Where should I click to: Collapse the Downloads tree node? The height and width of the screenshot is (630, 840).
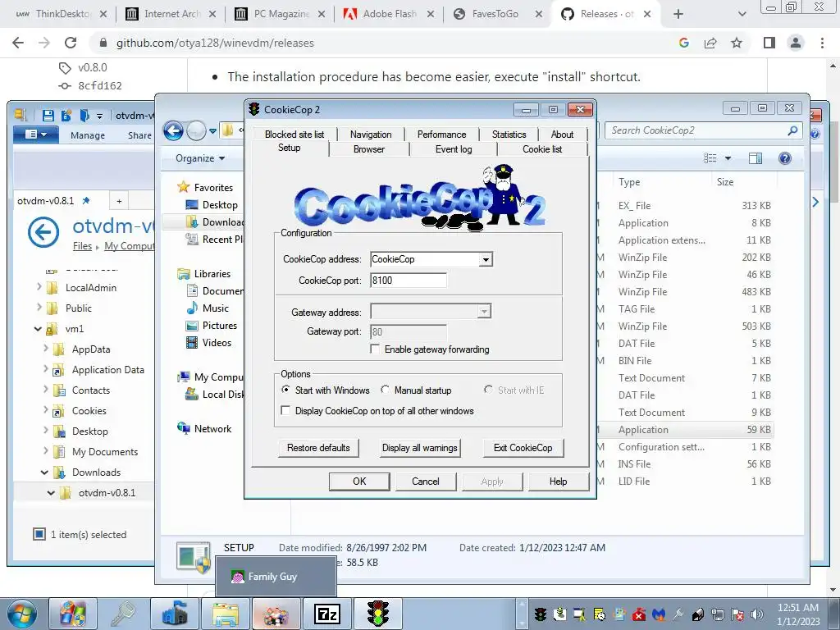tap(45, 472)
